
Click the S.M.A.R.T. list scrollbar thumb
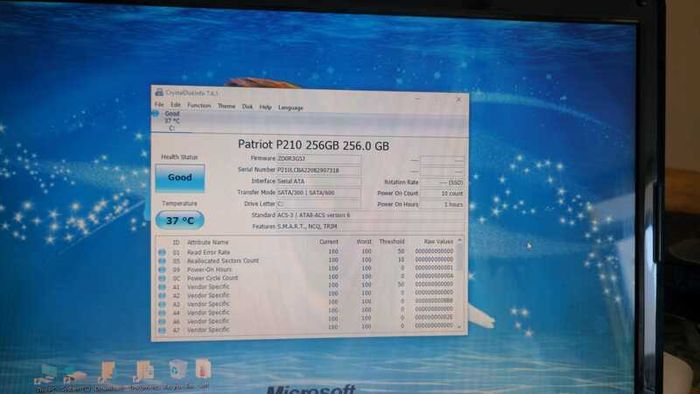click(459, 258)
